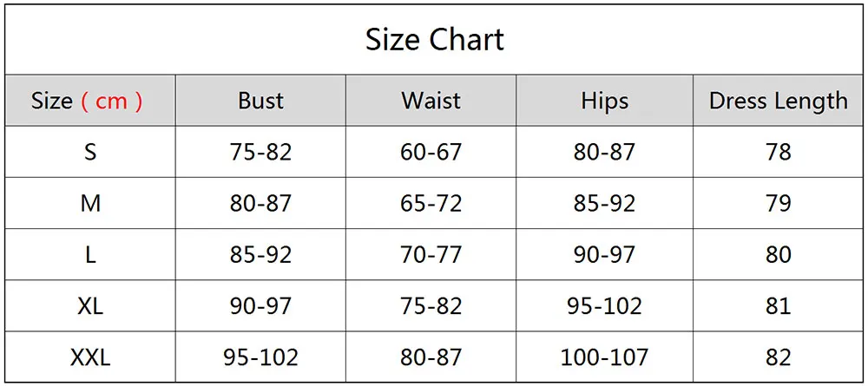Click dress length 78 for size S
The width and height of the screenshot is (868, 386).
pyautogui.click(x=779, y=152)
